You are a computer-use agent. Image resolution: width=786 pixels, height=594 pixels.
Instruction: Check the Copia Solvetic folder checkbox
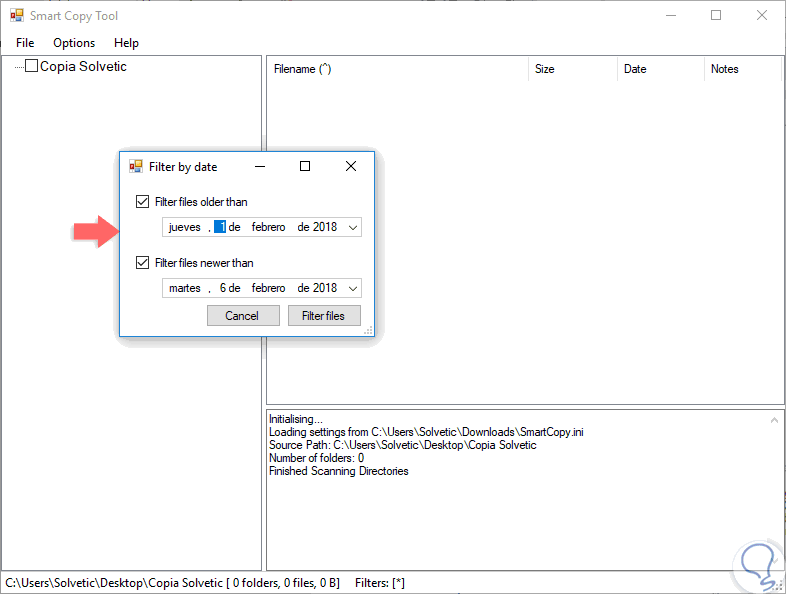[x=32, y=66]
